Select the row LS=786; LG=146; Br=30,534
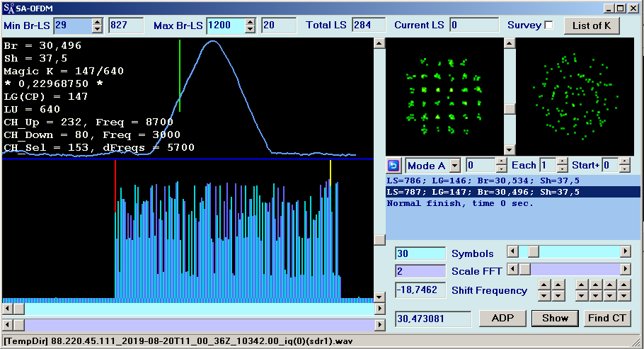Viewport: 644px width, 349px height. pyautogui.click(x=513, y=181)
